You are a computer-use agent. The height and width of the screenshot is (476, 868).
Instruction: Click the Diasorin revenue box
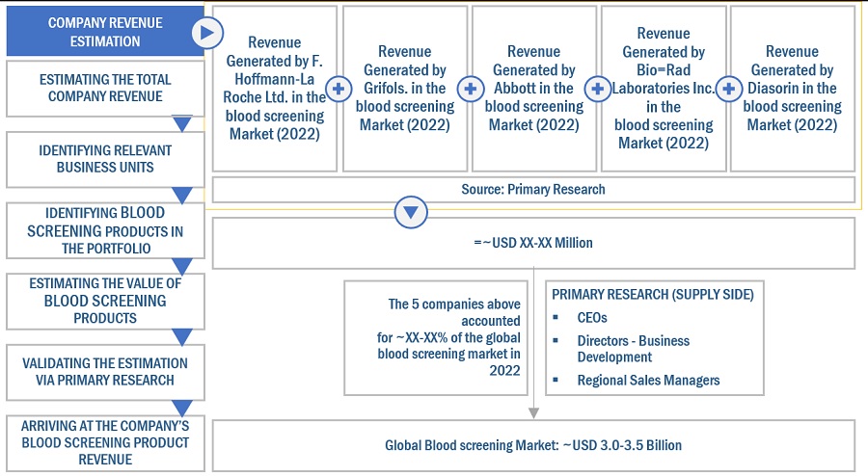coord(793,89)
